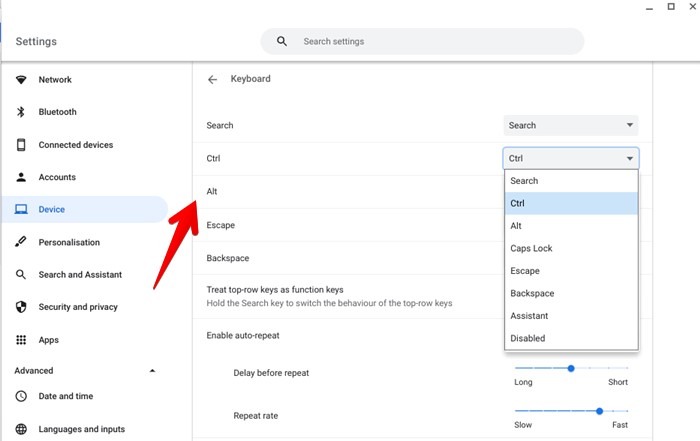The image size is (700, 441).
Task: Adjust the Delay before repeat slider
Action: click(571, 368)
